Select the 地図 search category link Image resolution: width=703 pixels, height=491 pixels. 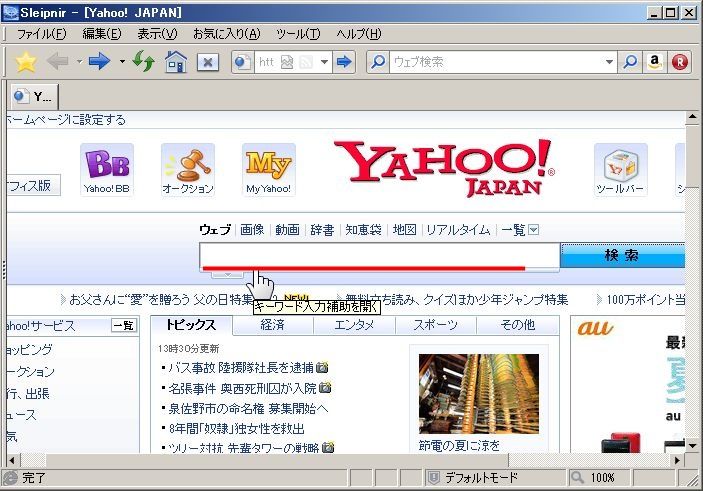pos(404,230)
